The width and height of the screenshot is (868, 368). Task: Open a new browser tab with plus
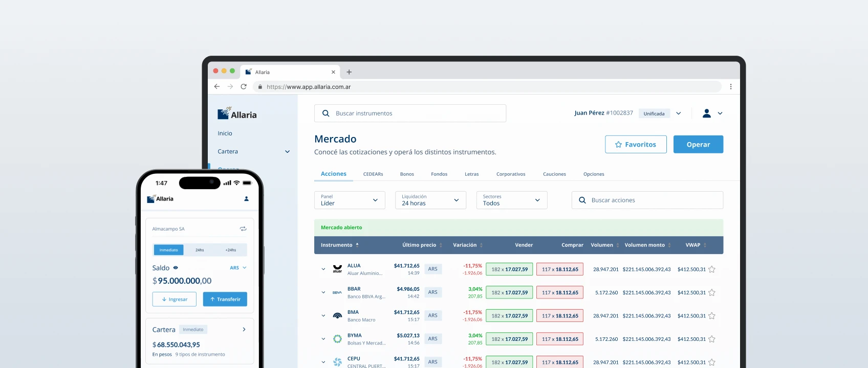[349, 72]
